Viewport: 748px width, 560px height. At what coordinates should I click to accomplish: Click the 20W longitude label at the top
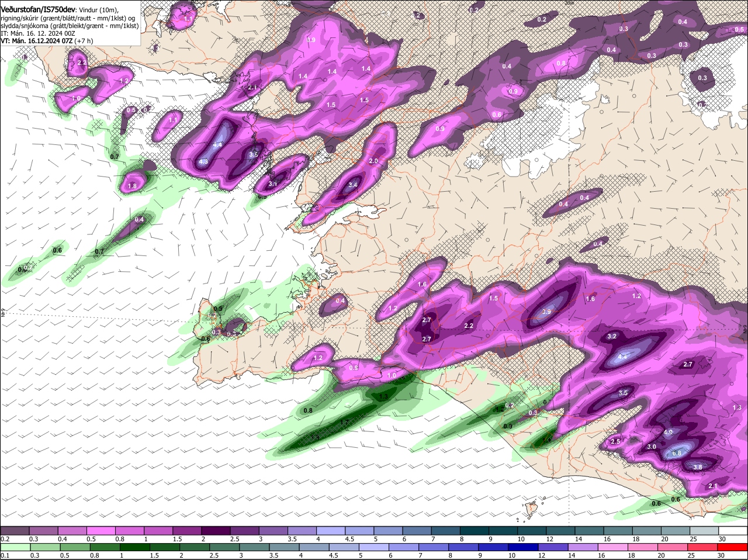pos(570,3)
